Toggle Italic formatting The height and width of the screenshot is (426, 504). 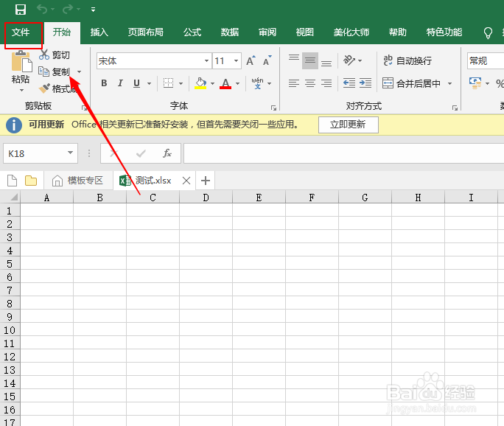[120, 83]
